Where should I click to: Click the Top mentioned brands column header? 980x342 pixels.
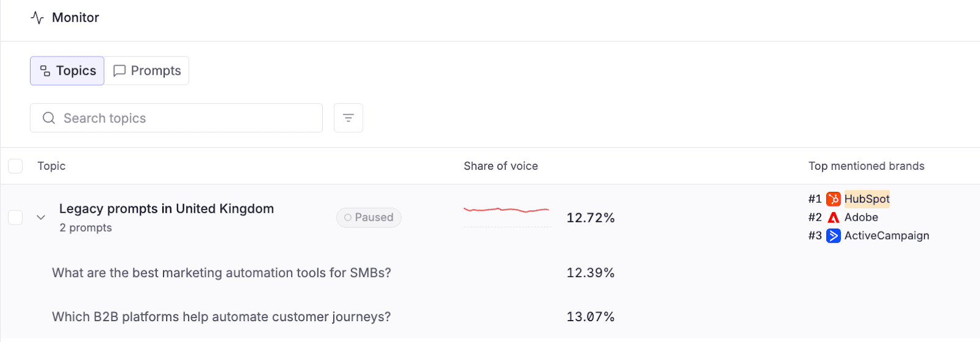pos(865,166)
